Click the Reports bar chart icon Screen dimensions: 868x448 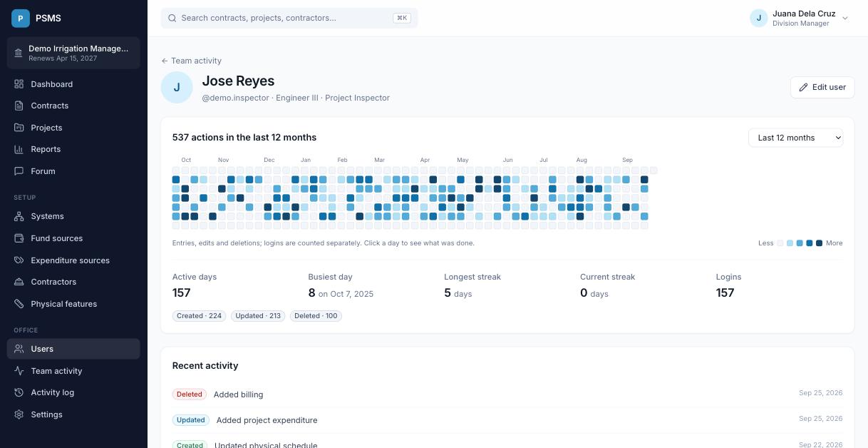[x=19, y=149]
